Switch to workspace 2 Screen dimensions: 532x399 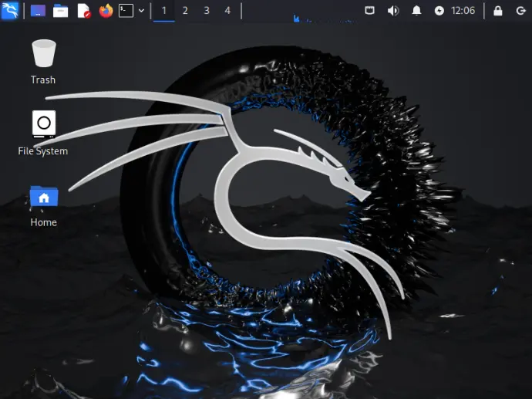[x=185, y=11]
